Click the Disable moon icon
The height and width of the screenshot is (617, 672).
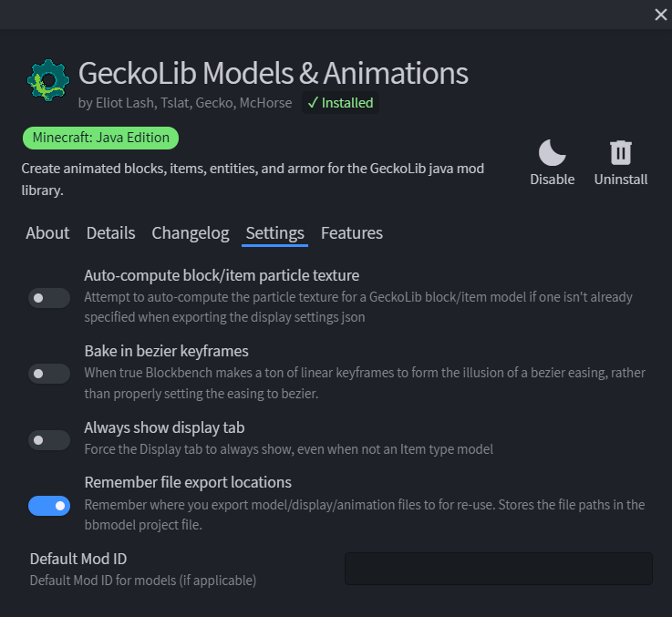coord(552,152)
